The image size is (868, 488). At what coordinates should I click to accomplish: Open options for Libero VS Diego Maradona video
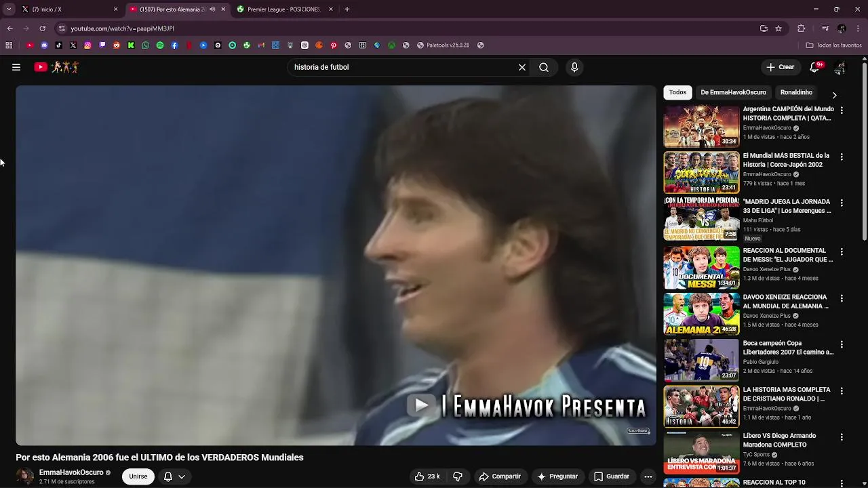point(842,437)
